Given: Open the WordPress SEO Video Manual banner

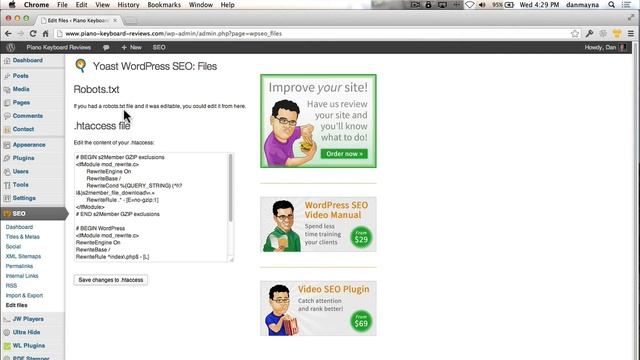Looking at the screenshot, I should (318, 224).
